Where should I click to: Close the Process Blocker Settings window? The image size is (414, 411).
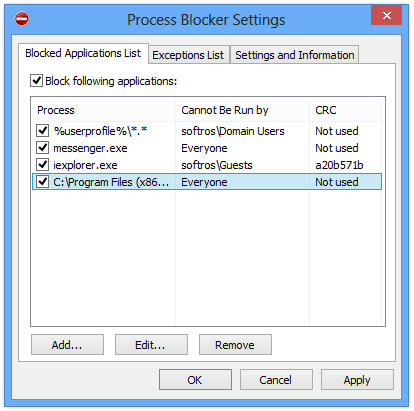[386, 15]
